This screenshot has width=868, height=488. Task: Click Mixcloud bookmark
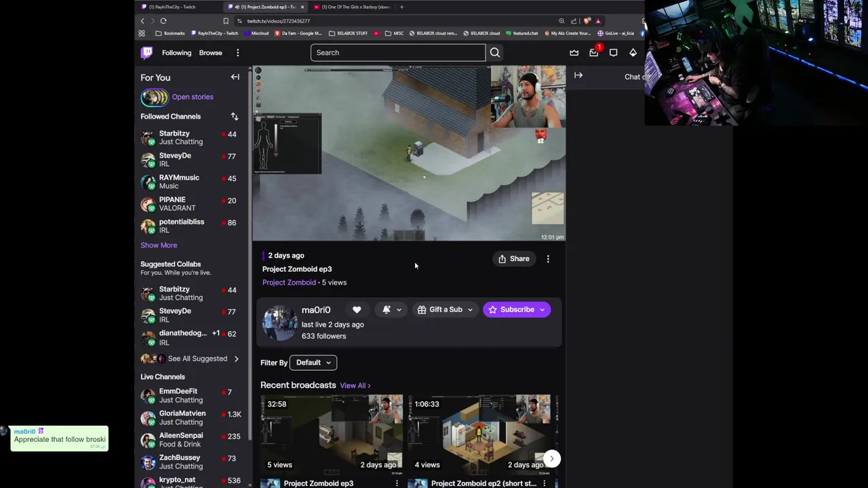coord(256,33)
